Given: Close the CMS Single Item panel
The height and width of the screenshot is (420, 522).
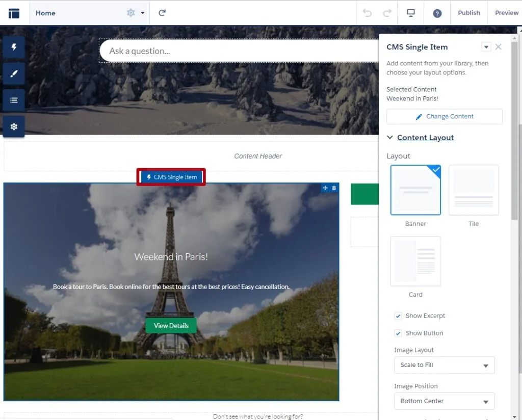Looking at the screenshot, I should tap(499, 47).
